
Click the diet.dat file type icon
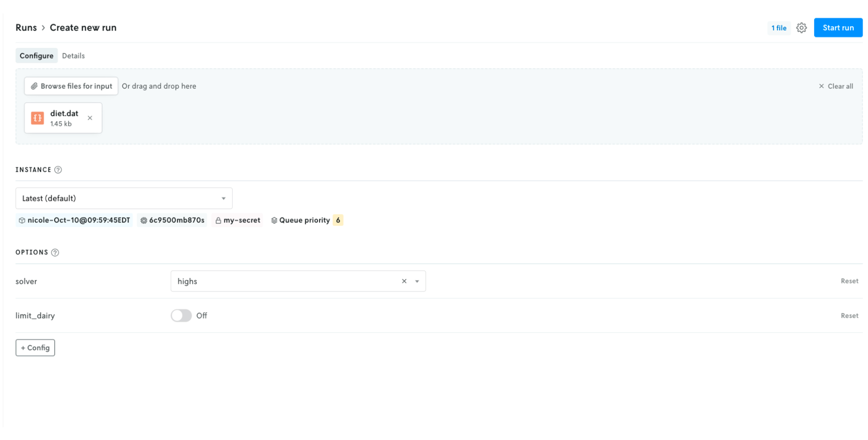pyautogui.click(x=37, y=118)
